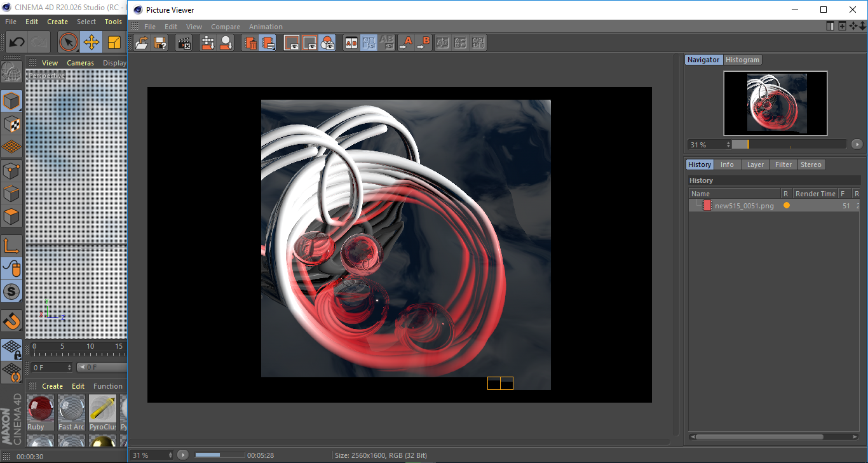Open Picture Viewer File menu
The width and height of the screenshot is (868, 463).
tap(150, 27)
